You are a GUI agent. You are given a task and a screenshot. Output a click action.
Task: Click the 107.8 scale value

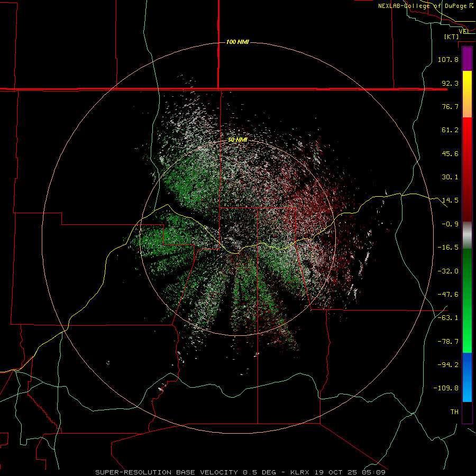[448, 59]
